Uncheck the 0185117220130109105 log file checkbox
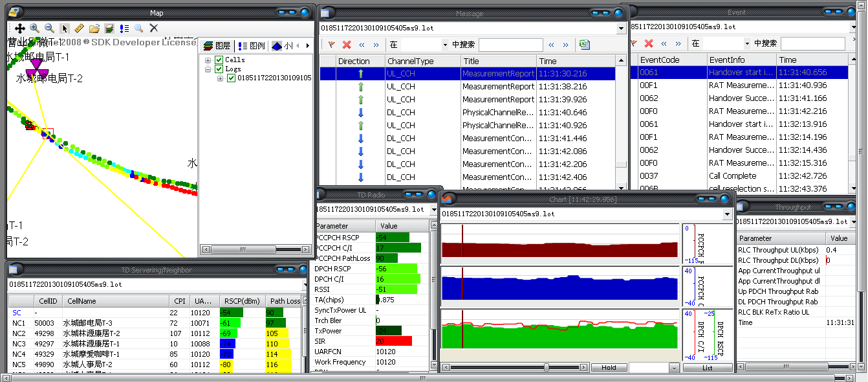Viewport: 868px width, 382px height. click(231, 78)
